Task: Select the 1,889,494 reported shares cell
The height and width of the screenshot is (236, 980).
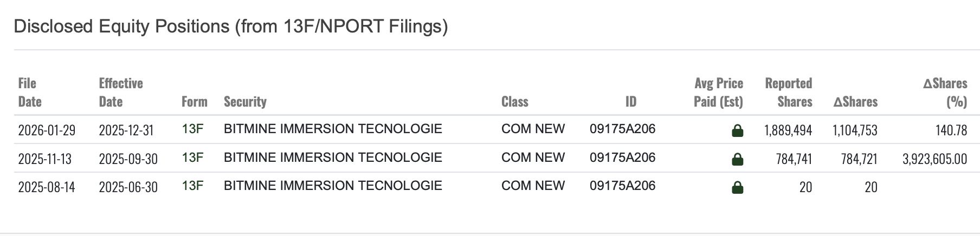Action: click(788, 130)
